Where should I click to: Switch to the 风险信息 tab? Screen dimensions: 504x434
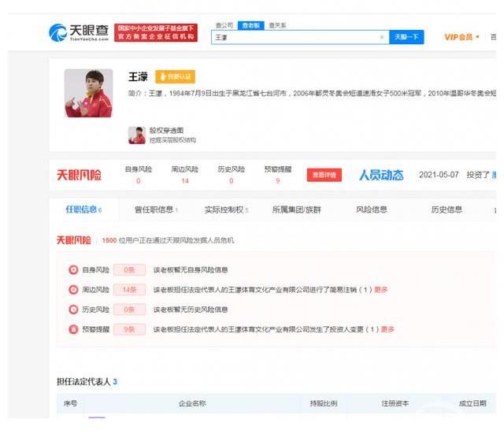[371, 210]
